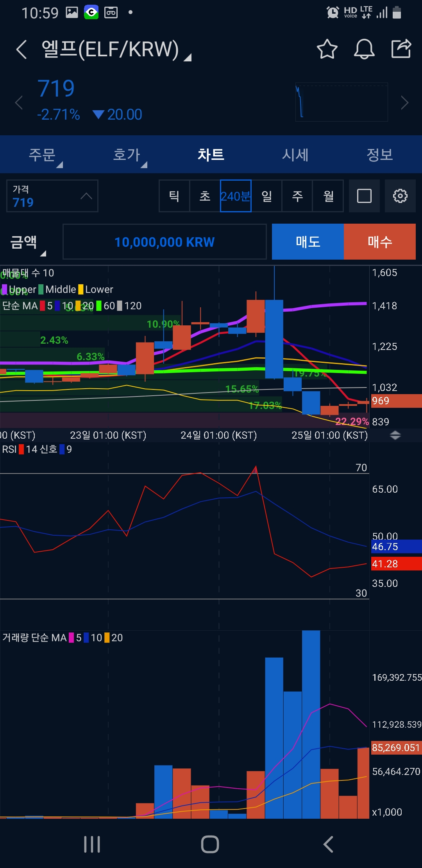Tap the back arrow beside 엘프(ELF/KRW)
422x868 pixels.
[x=21, y=50]
